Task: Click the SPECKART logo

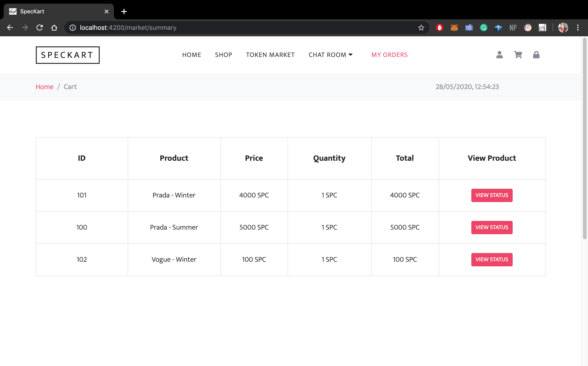Action: point(68,55)
